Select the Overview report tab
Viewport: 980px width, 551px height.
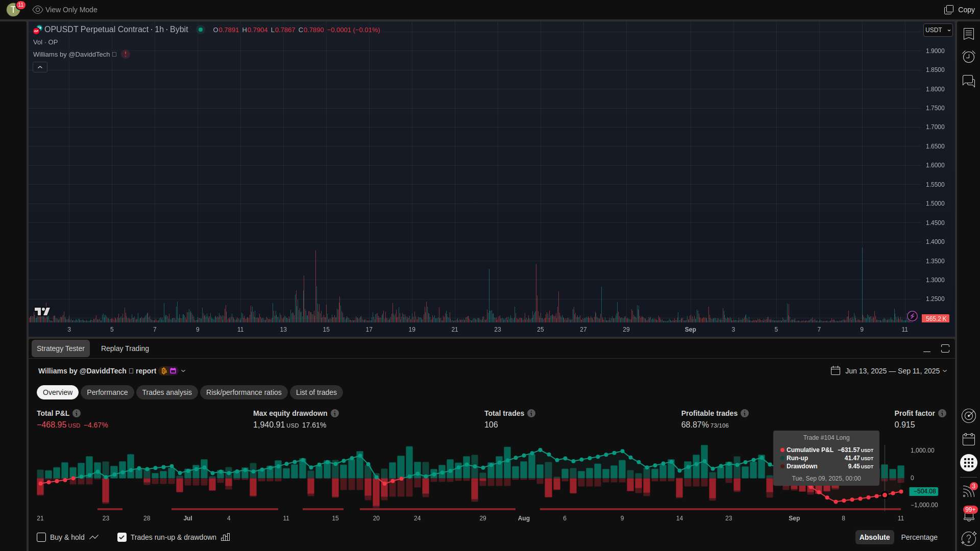[x=58, y=392]
